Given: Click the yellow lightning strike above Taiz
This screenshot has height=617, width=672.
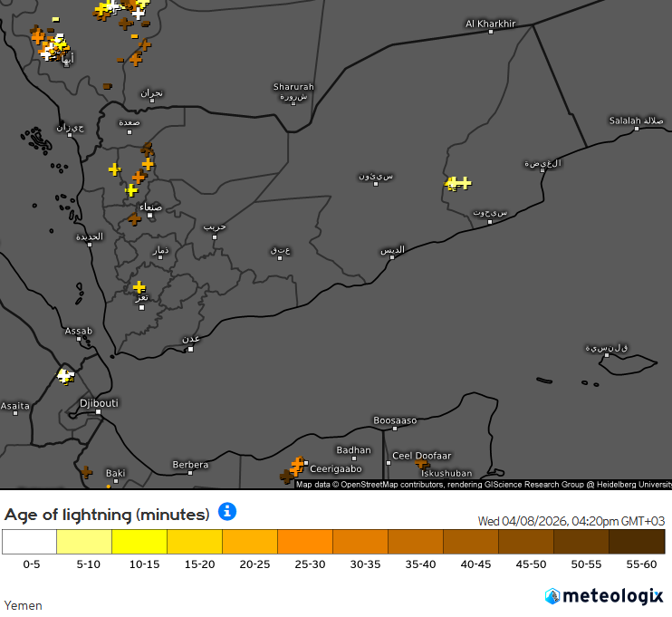Looking at the screenshot, I should tap(139, 287).
